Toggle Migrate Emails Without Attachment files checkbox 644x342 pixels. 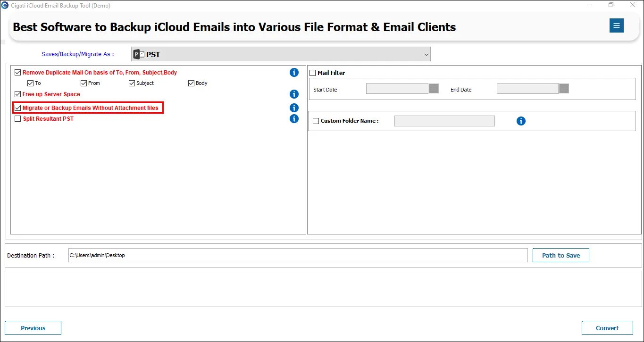pos(18,108)
